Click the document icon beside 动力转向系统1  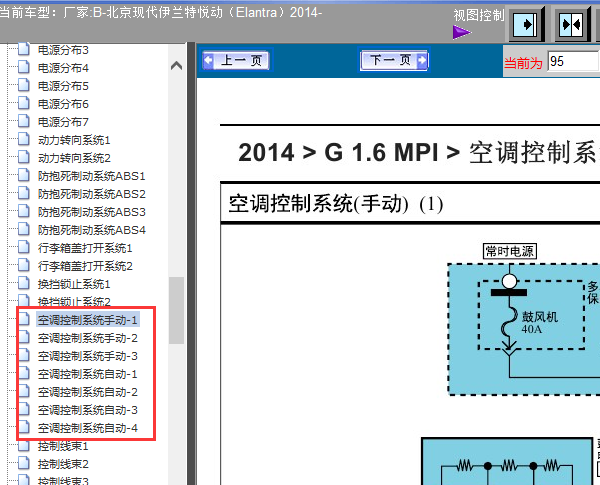coord(24,139)
